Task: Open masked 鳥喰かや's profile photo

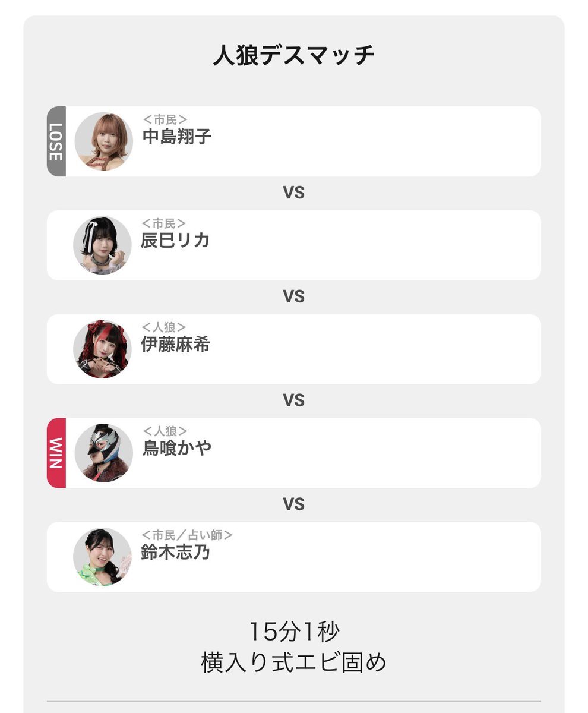Action: (103, 453)
